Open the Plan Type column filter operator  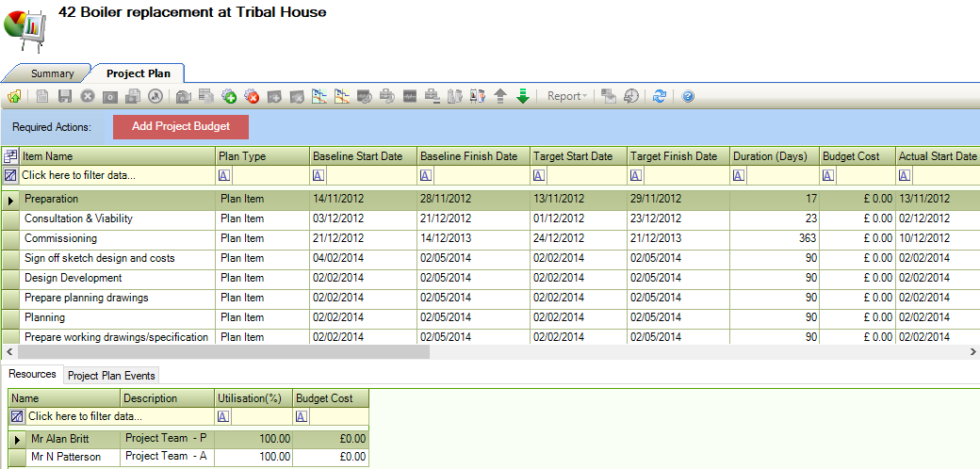coord(224,175)
